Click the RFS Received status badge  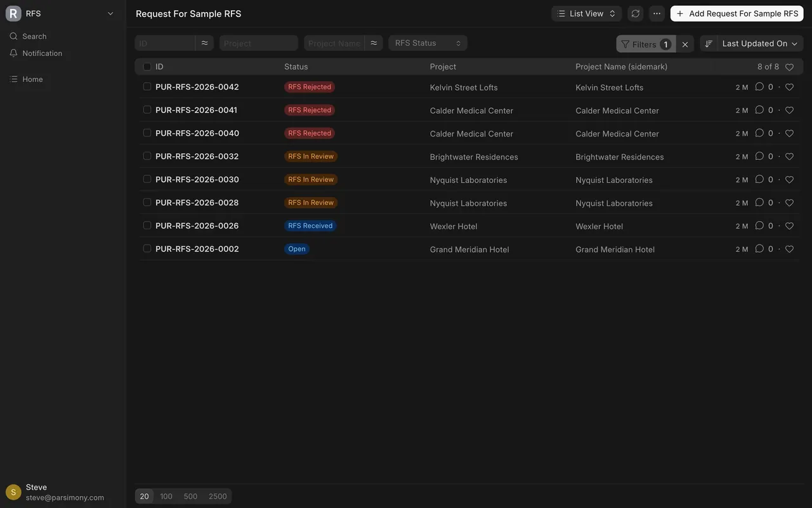coord(310,226)
